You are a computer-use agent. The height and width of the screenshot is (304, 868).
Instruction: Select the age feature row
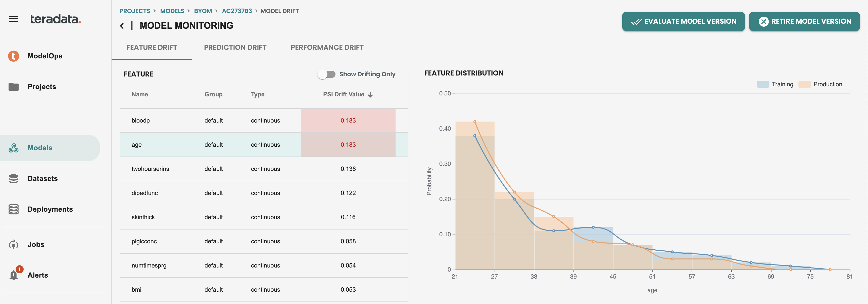point(264,144)
